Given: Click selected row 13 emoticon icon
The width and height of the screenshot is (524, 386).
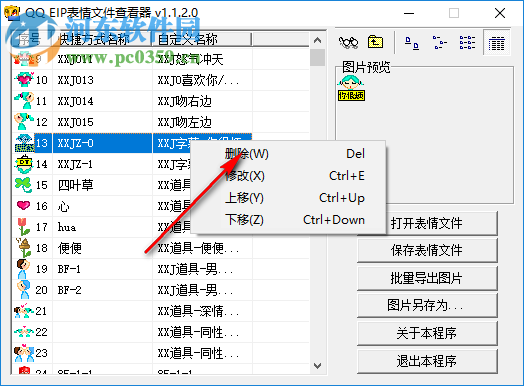Looking at the screenshot, I should (24, 143).
